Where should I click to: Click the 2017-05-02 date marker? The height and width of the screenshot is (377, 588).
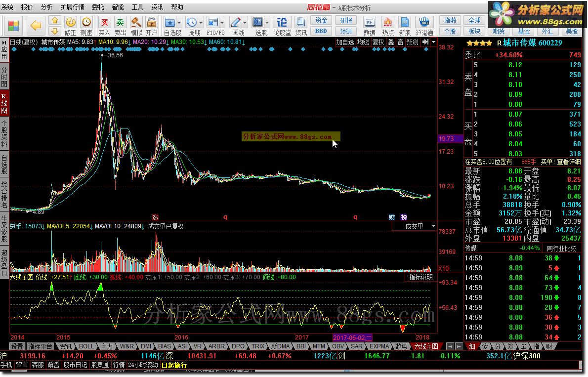pos(352,337)
